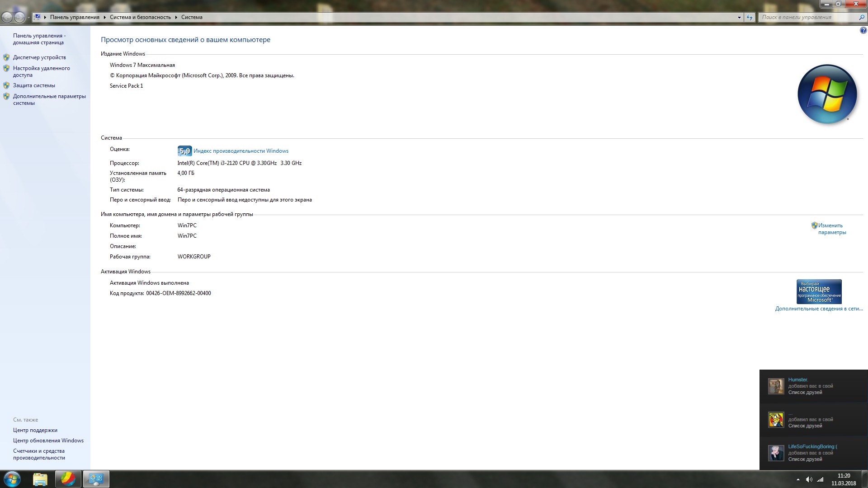The image size is (868, 488).
Task: Click LifeSoFuckingBoring:( avatar image
Action: (776, 453)
